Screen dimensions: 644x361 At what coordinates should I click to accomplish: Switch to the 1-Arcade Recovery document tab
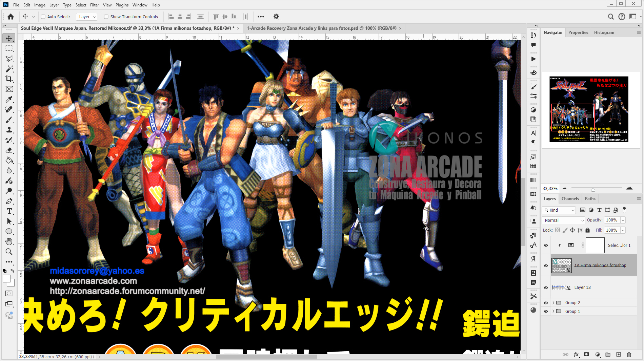[322, 28]
